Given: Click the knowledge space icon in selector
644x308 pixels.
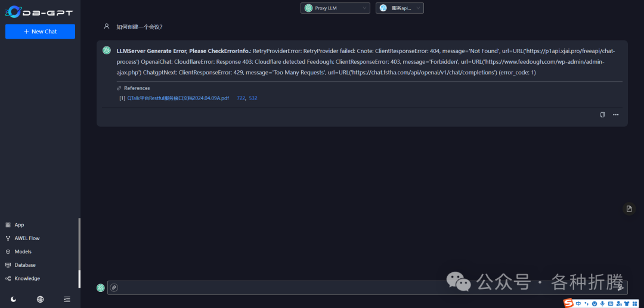Looking at the screenshot, I should (x=383, y=8).
